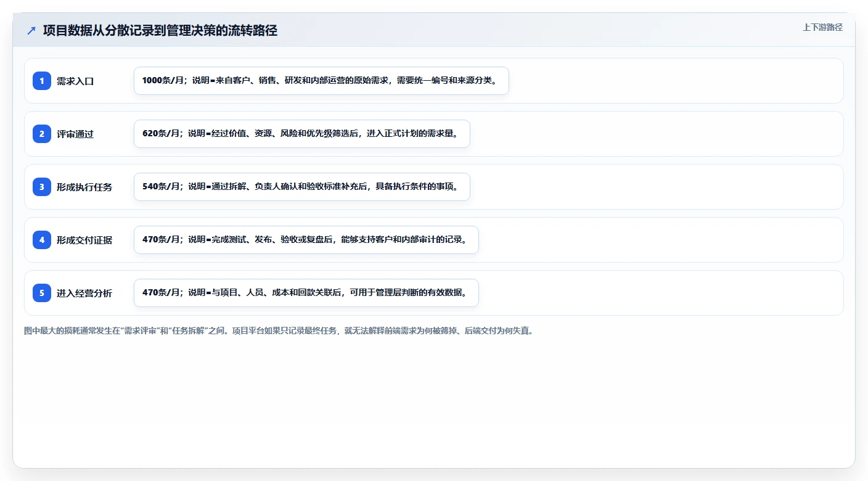Image resolution: width=868 pixels, height=481 pixels.
Task: Select the 需求入口 stage label
Action: (x=75, y=81)
